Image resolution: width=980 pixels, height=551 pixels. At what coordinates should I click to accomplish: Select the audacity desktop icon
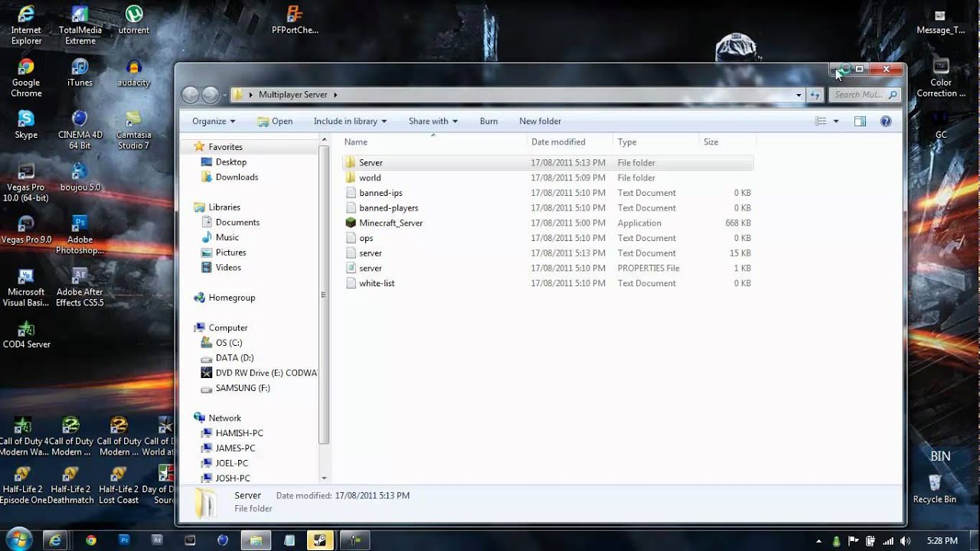tap(134, 73)
